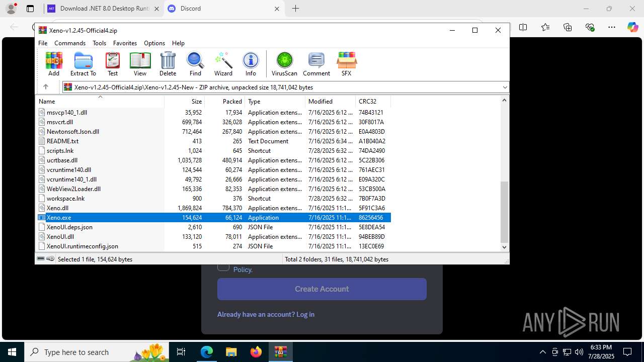The width and height of the screenshot is (644, 362).
Task: Open the Find magnifier tool
Action: coord(195,64)
